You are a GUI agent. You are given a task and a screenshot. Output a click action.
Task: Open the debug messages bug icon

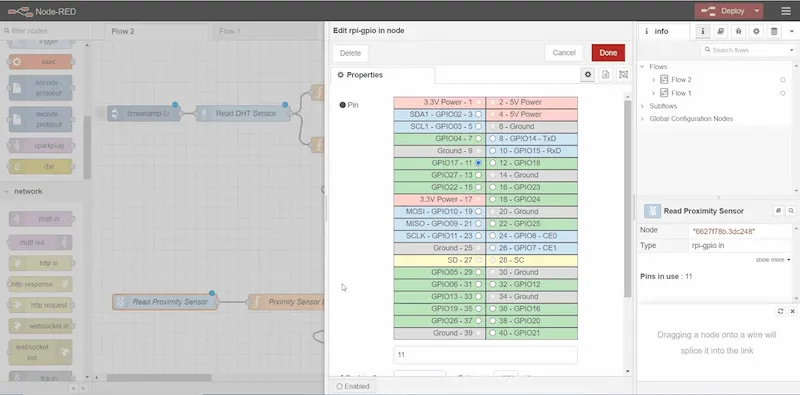[738, 31]
